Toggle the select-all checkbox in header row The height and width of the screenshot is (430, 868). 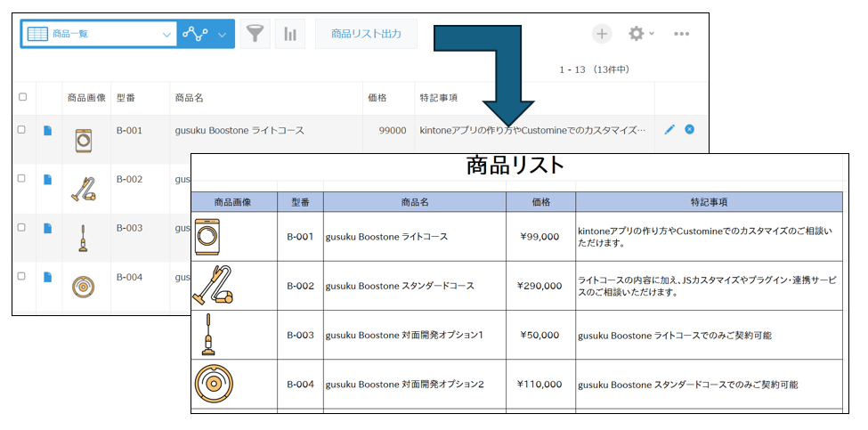(22, 97)
